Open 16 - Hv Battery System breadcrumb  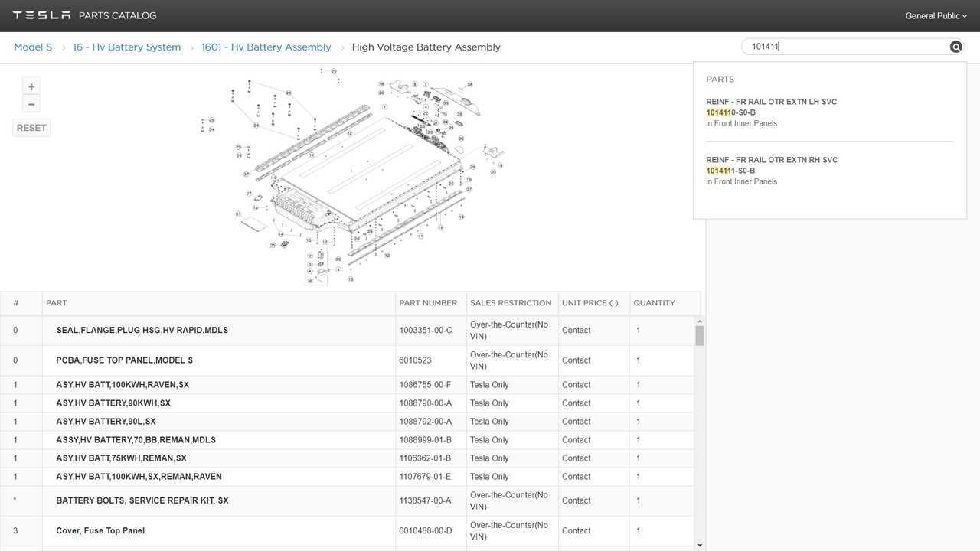coord(127,47)
